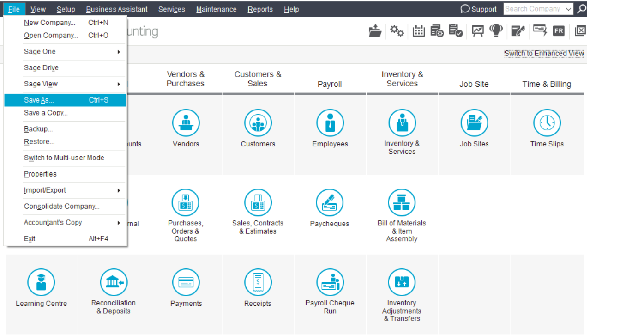The width and height of the screenshot is (644, 335).
Task: Select the Vendors & Purchases column header
Action: (x=186, y=79)
